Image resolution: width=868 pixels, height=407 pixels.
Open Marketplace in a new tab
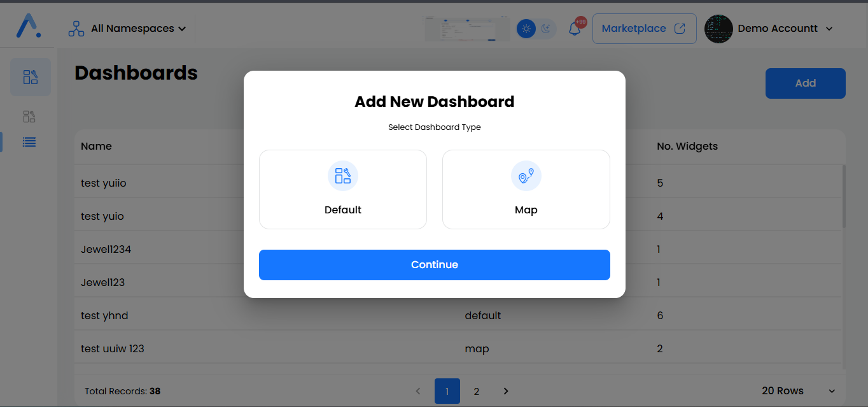pyautogui.click(x=643, y=28)
